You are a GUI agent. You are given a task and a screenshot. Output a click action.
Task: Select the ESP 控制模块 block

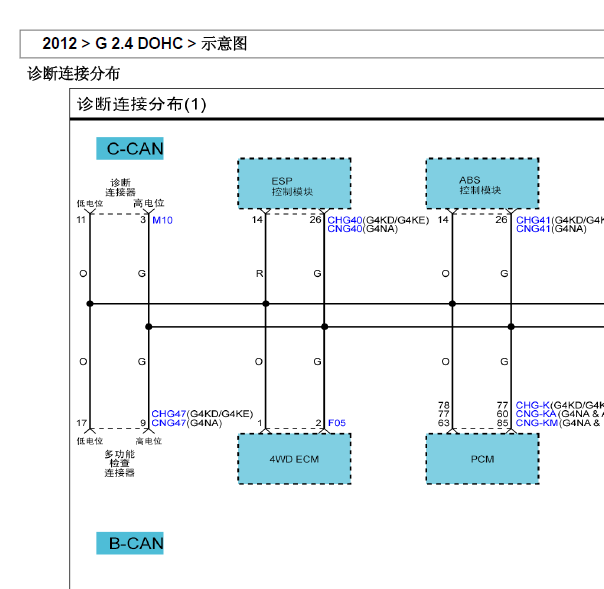pyautogui.click(x=294, y=183)
